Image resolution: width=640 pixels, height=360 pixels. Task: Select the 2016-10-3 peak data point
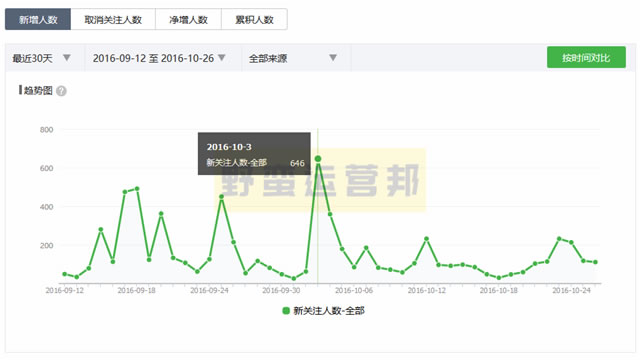point(318,159)
